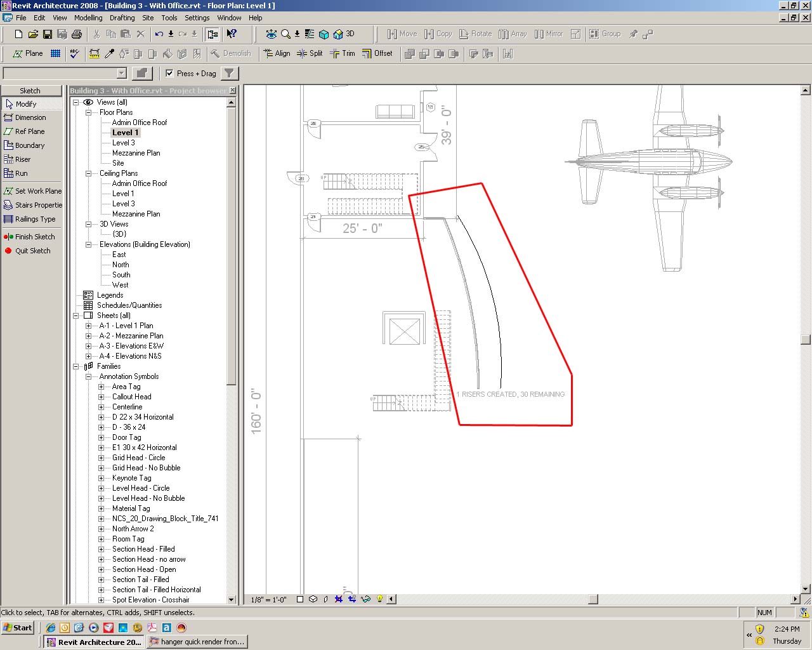The width and height of the screenshot is (812, 650).
Task: Click the Trim tool
Action: [343, 54]
